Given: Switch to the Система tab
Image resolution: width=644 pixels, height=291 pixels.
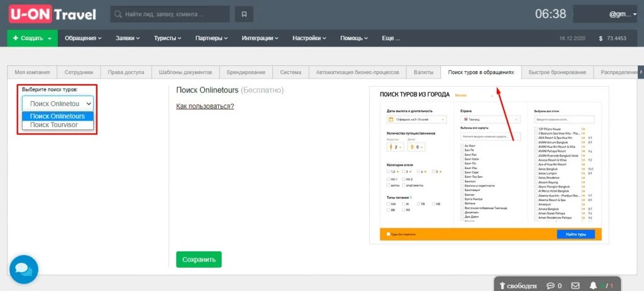Looking at the screenshot, I should point(291,72).
